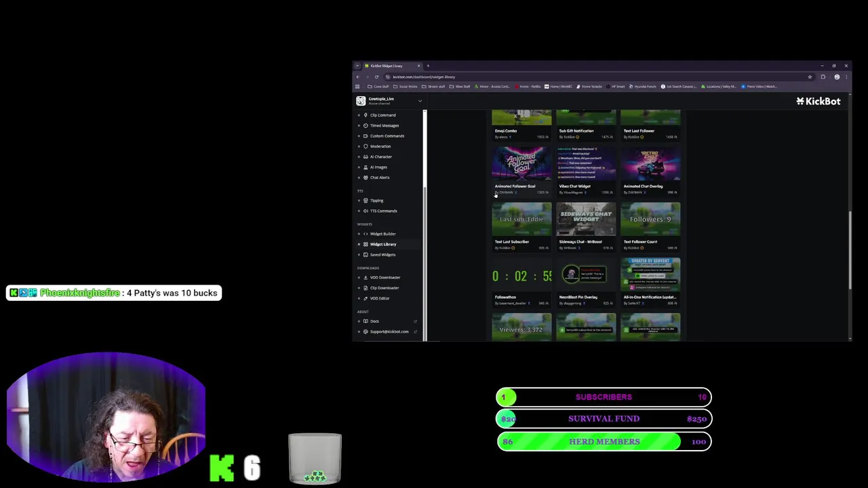
Task: Open Custom Commands in the sidebar
Action: point(387,136)
